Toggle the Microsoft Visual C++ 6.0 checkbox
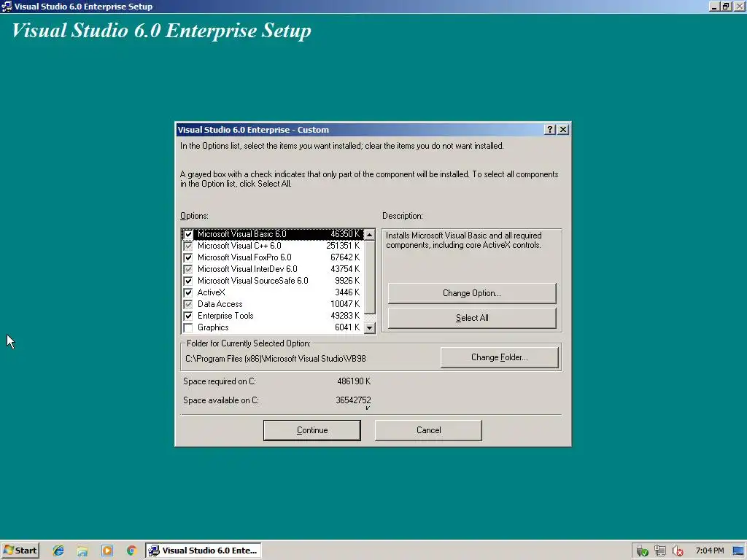This screenshot has height=560, width=747. coord(188,246)
